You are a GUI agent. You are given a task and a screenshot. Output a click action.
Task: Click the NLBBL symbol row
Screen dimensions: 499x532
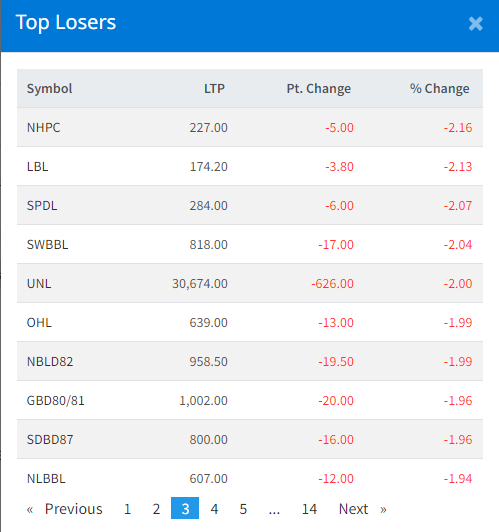click(x=250, y=478)
